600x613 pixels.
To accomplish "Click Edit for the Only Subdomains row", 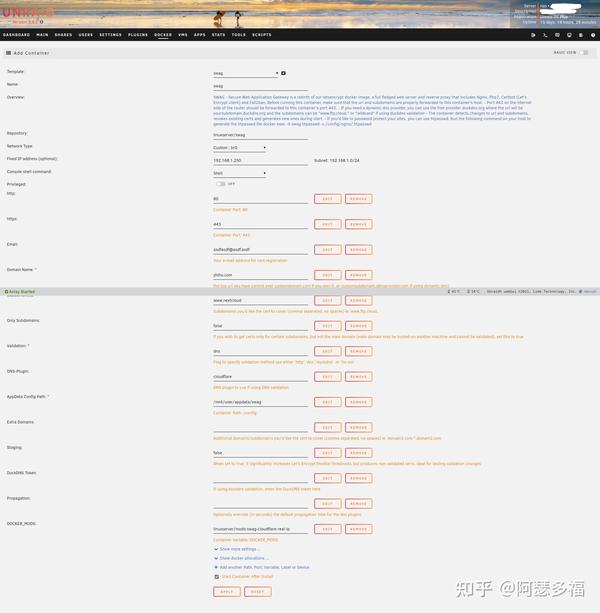I will (x=328, y=326).
